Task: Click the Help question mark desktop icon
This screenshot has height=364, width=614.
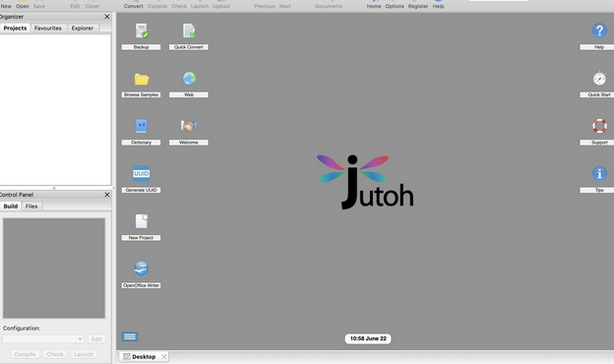Action: [599, 30]
